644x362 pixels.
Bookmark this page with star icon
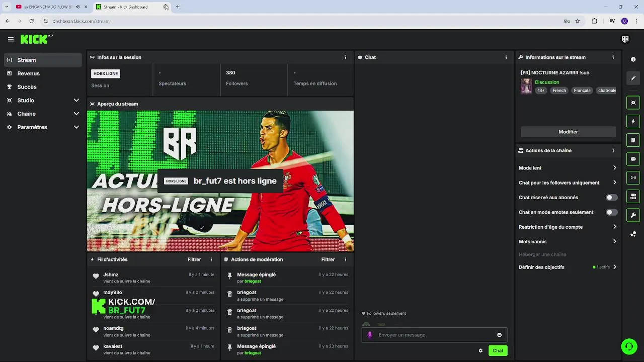coord(578,21)
